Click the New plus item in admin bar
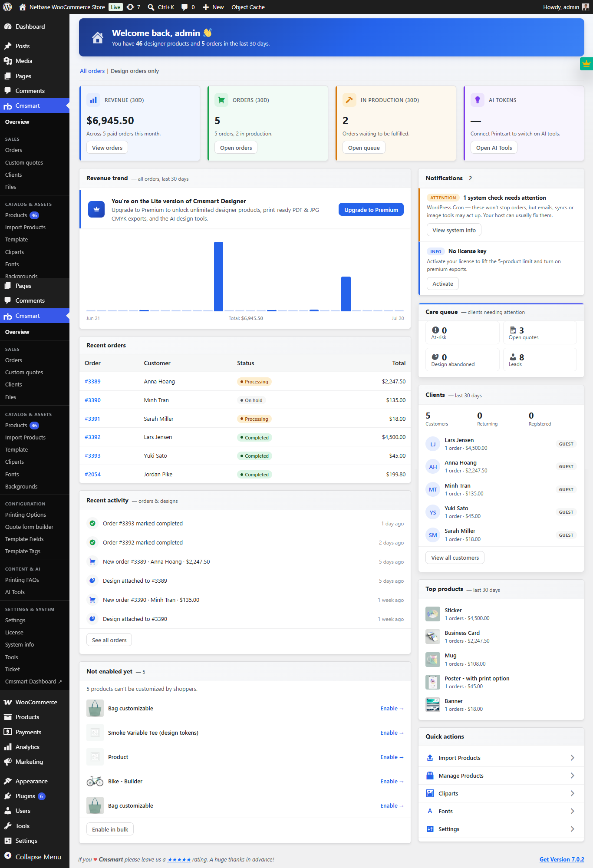 [x=213, y=7]
